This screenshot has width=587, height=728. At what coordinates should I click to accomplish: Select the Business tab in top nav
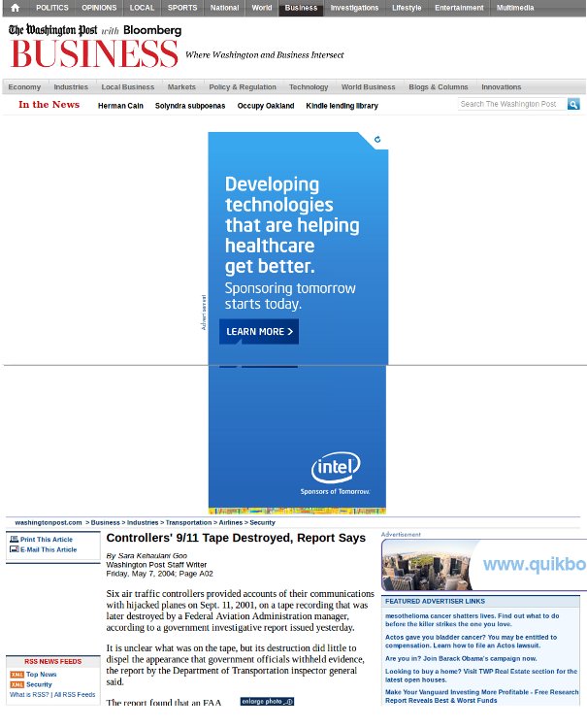(x=301, y=8)
